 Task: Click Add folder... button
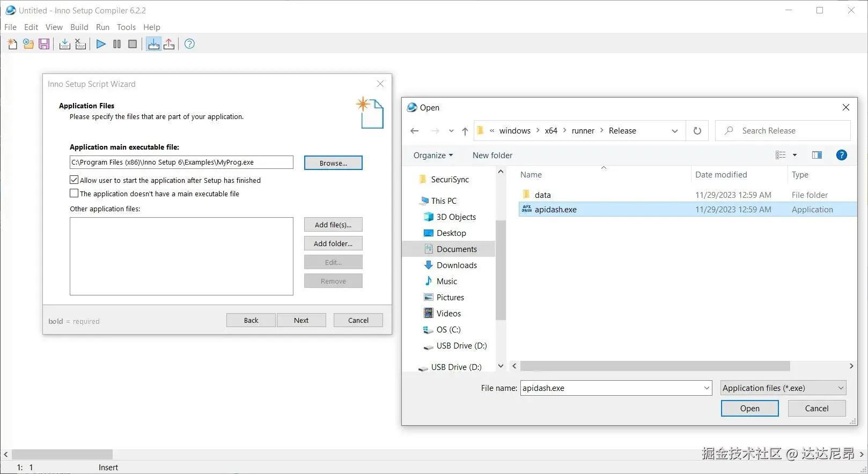333,243
